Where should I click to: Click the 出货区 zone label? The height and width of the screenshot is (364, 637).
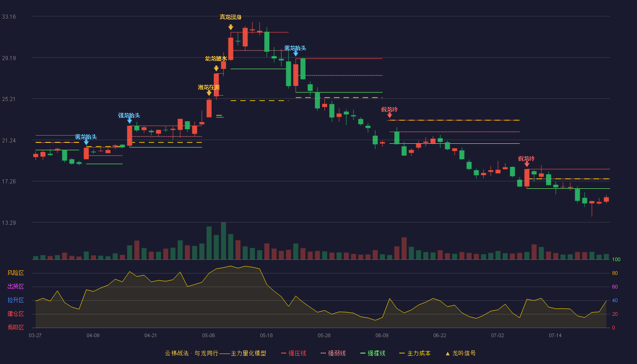click(x=15, y=287)
